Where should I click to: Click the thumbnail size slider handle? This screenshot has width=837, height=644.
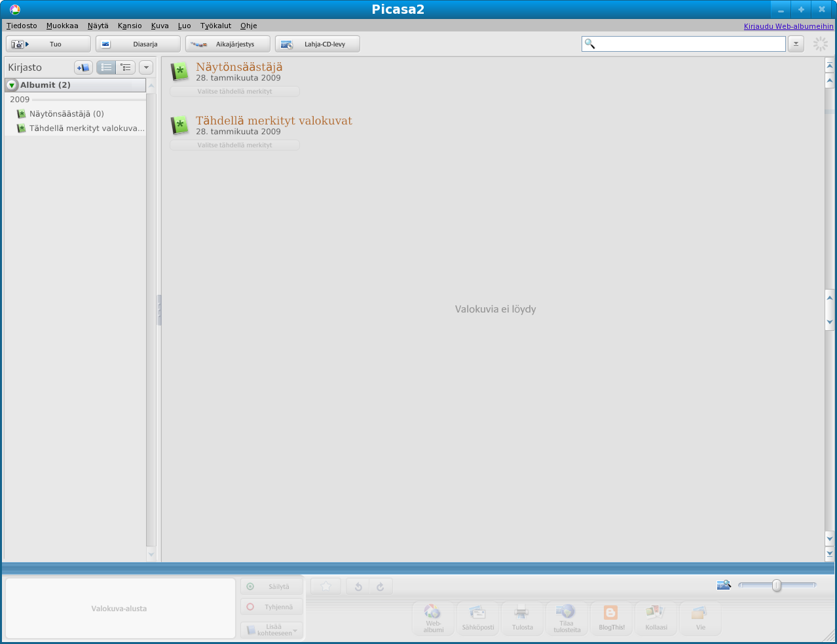pos(777,585)
